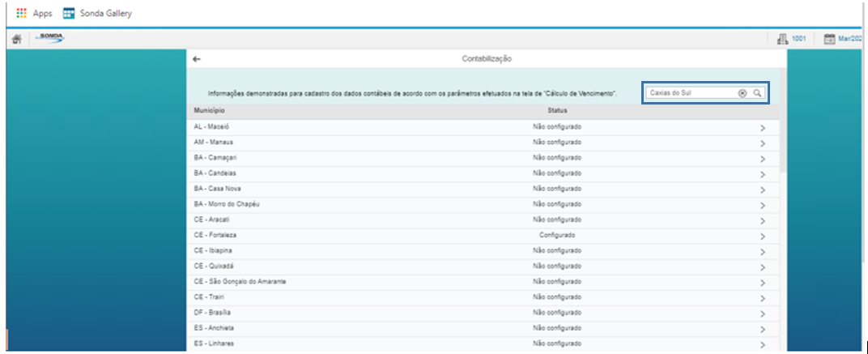The width and height of the screenshot is (868, 354).
Task: Go back with the left arrow
Action: (197, 58)
